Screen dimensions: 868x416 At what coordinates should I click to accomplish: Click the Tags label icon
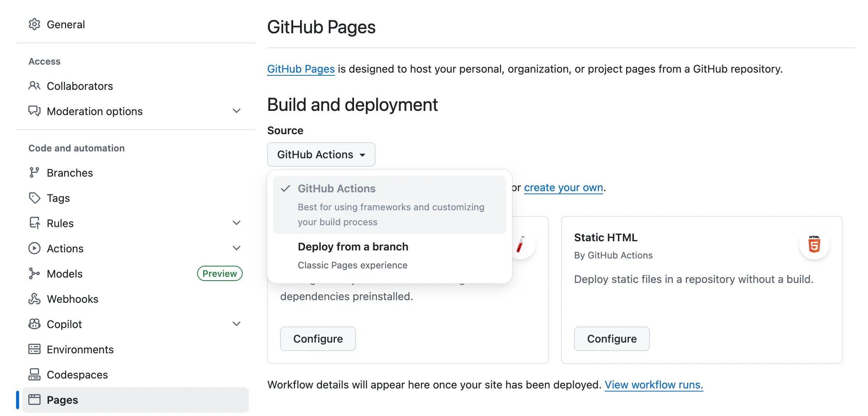point(34,198)
